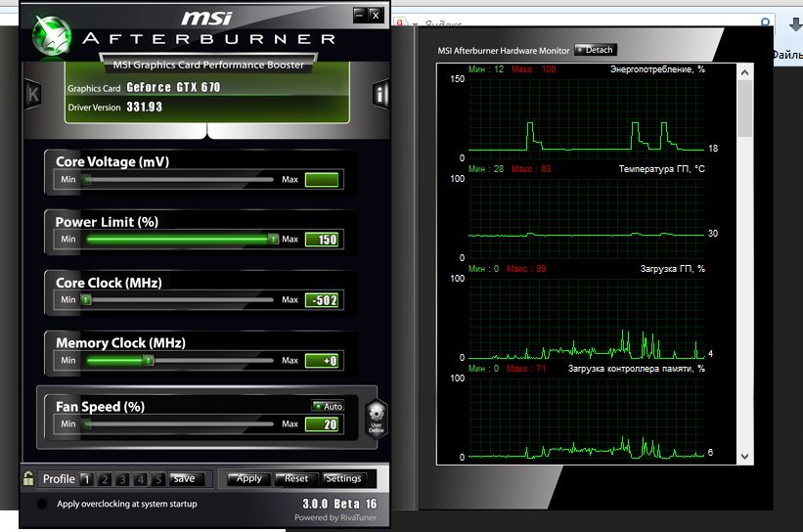Minimize the Afterburner window
Image resolution: width=803 pixels, height=532 pixels.
click(x=359, y=14)
